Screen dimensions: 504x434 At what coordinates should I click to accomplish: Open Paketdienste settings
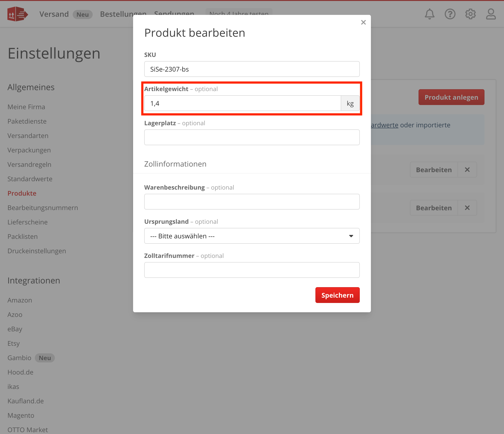[x=27, y=121]
